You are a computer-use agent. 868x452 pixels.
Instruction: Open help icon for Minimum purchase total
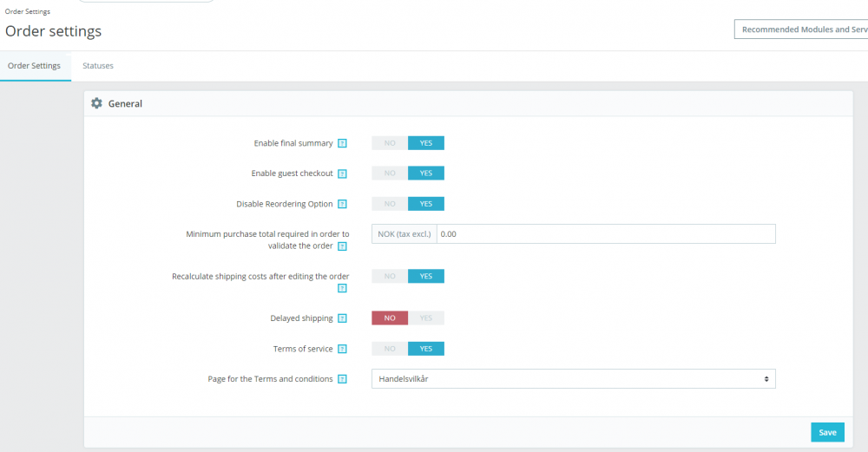click(342, 246)
